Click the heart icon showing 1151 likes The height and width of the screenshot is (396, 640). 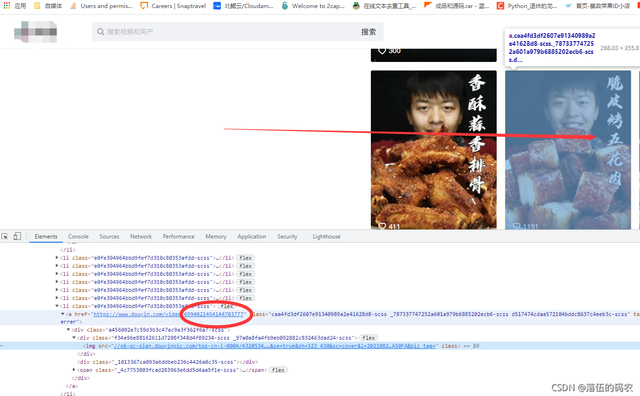click(516, 226)
